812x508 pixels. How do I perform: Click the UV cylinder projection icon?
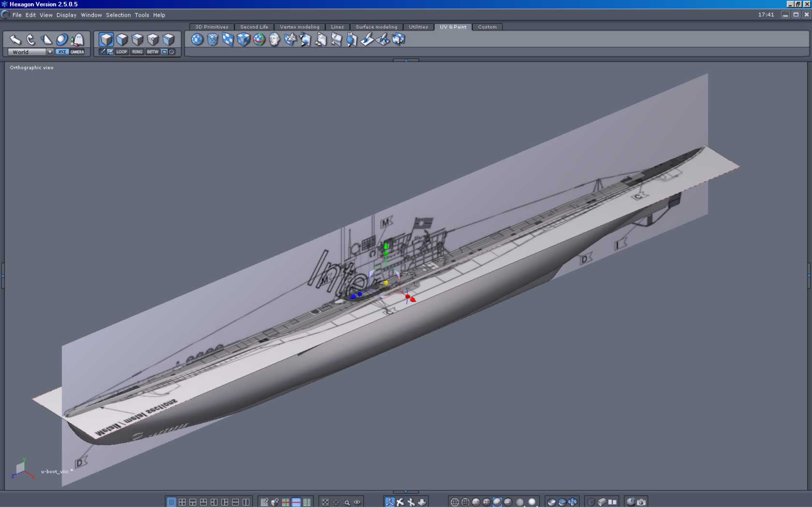click(x=213, y=40)
